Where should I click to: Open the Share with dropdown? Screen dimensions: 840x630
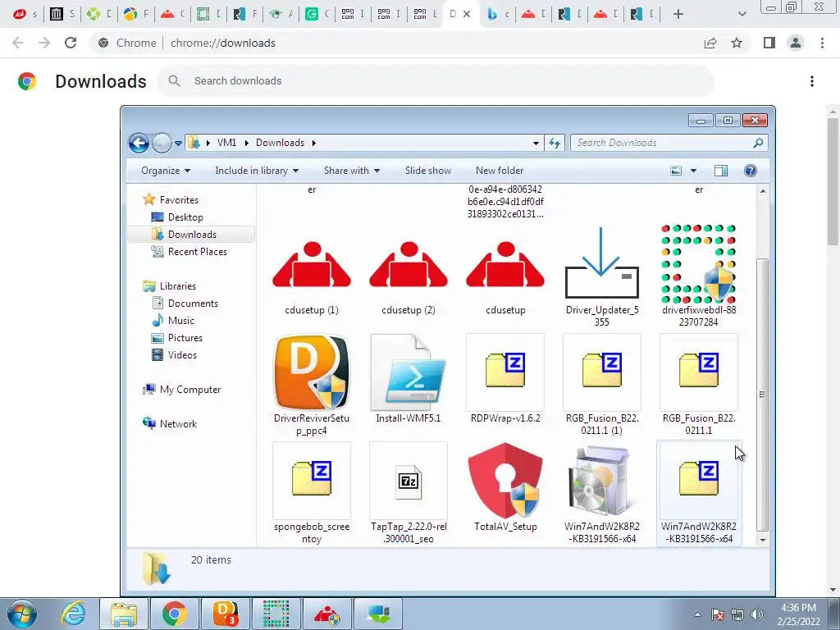[x=351, y=171]
